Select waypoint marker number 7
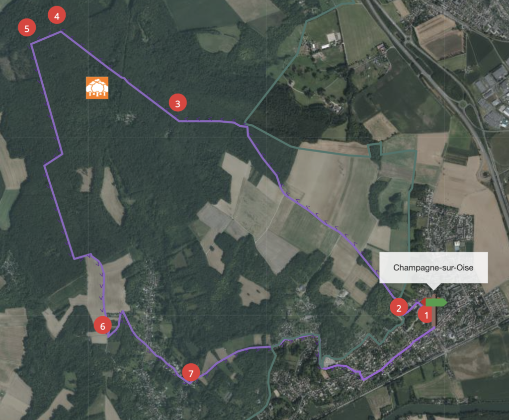 click(x=191, y=373)
